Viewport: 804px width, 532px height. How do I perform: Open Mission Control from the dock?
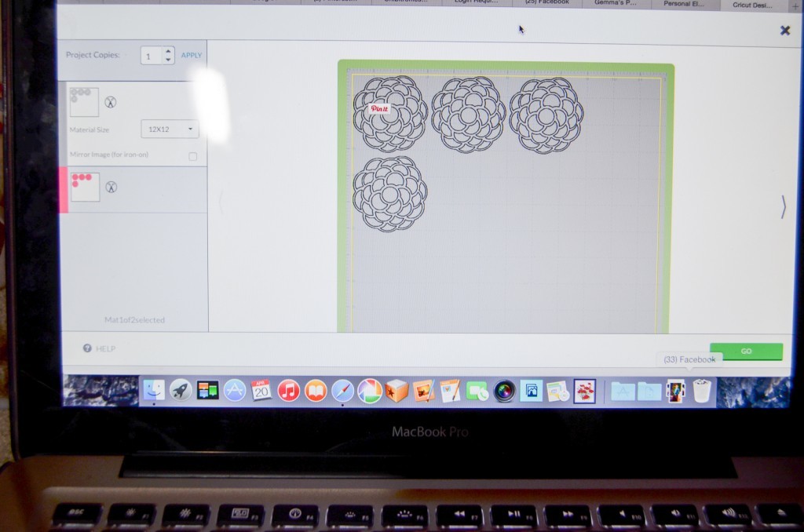tap(207, 391)
